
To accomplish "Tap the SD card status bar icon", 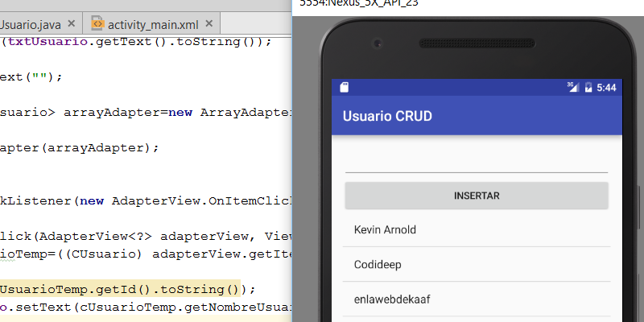I will pos(345,87).
